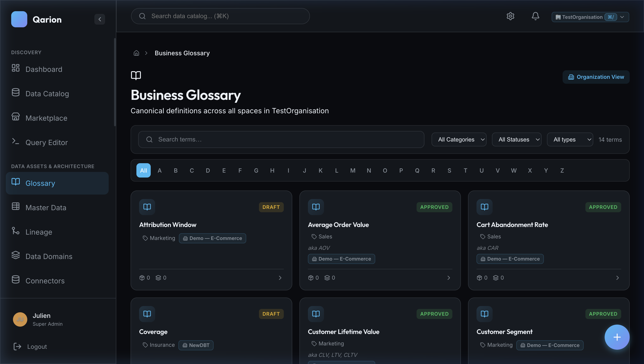Toggle the All letters filter pill
644x364 pixels.
pyautogui.click(x=143, y=171)
